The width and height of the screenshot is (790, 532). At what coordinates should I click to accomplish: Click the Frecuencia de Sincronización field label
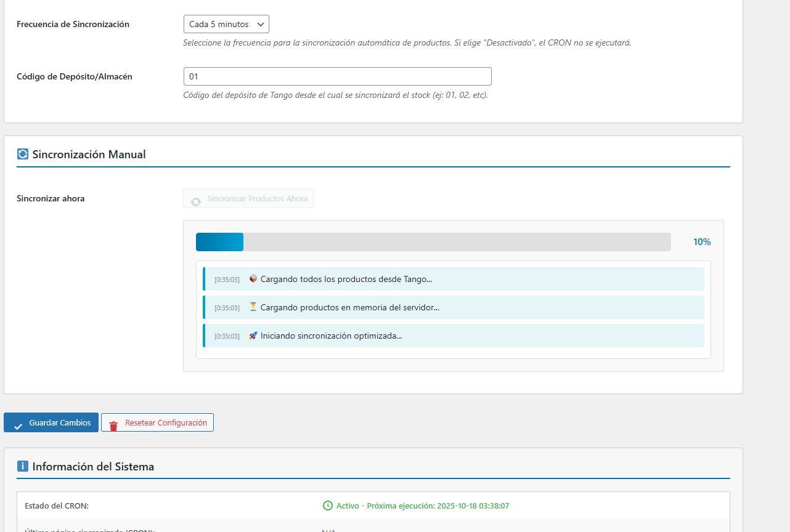[x=73, y=25]
